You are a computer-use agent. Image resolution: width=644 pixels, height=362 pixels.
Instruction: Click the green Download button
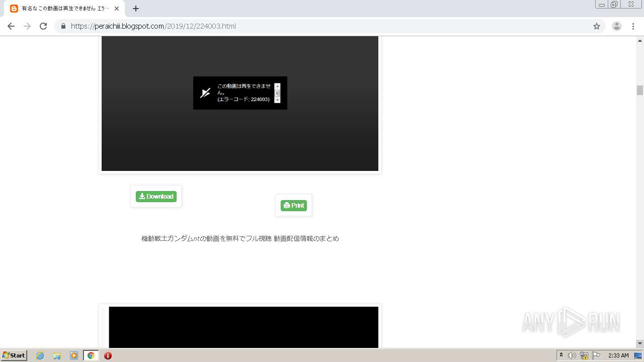pyautogui.click(x=156, y=197)
